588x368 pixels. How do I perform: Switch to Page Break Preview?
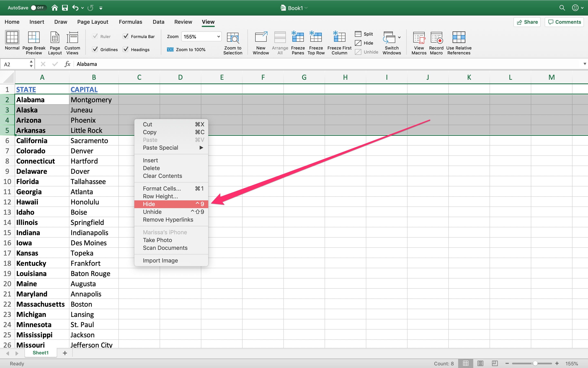click(34, 37)
